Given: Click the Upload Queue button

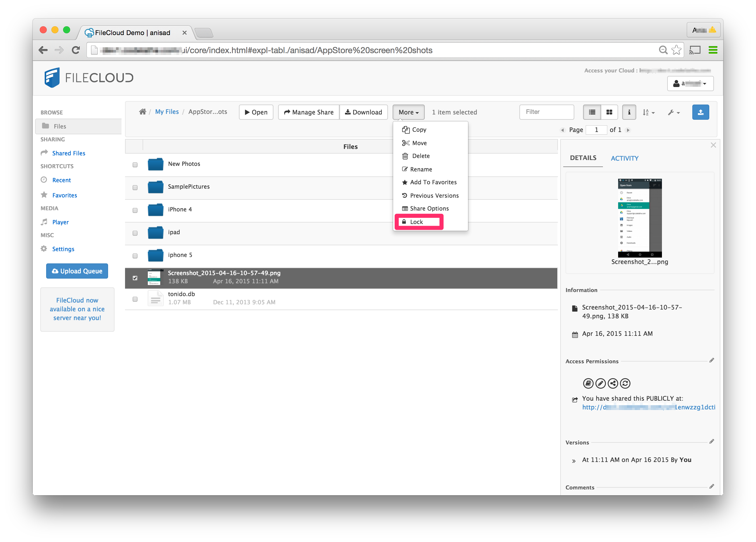Looking at the screenshot, I should 77,271.
